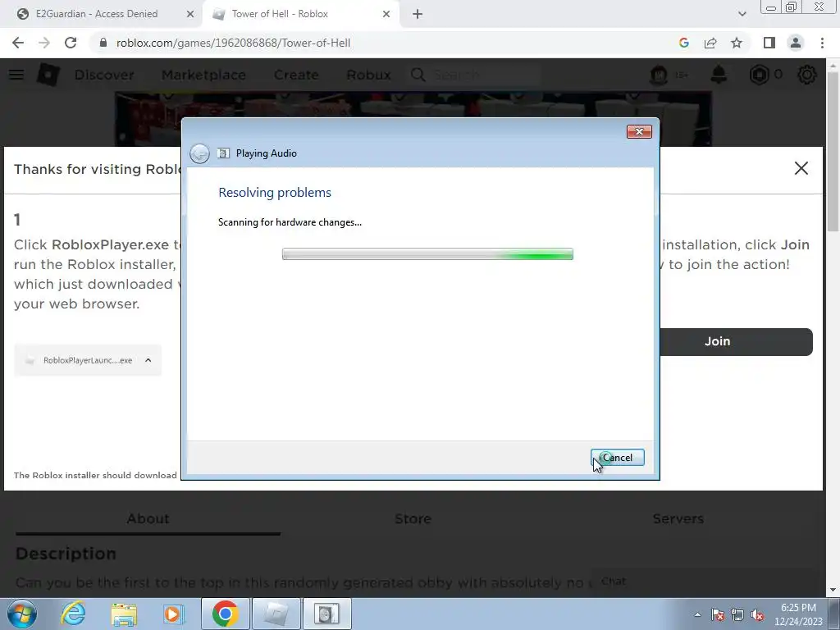This screenshot has height=630, width=840.
Task: Open Windows Explorer from taskbar
Action: (x=124, y=614)
